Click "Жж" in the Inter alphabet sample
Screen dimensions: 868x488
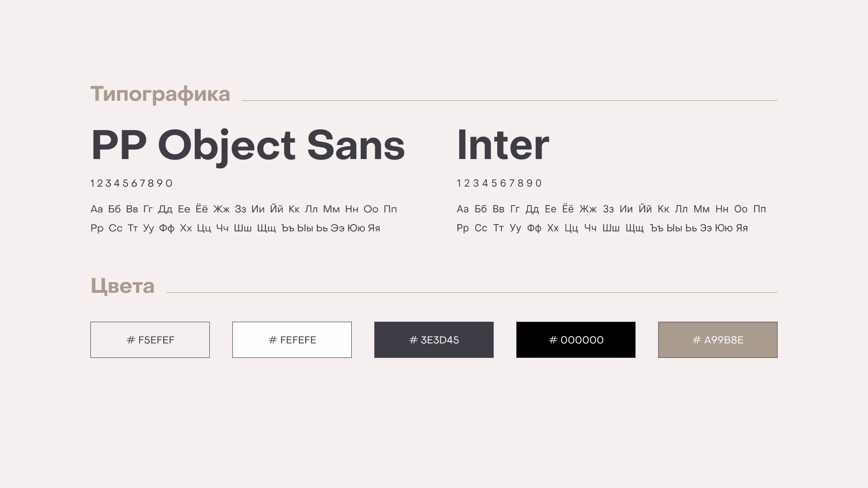click(x=588, y=209)
